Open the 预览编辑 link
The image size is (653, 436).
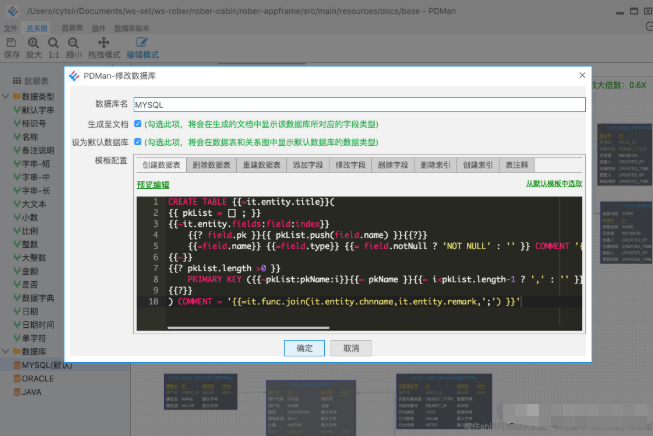(x=153, y=184)
